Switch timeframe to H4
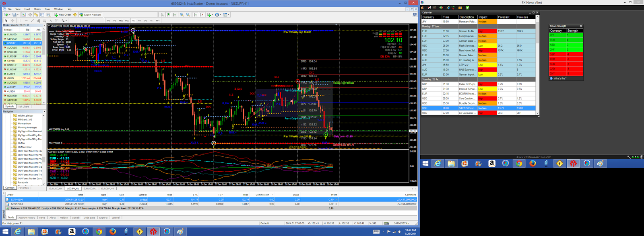This screenshot has width=644, height=236. click(139, 21)
